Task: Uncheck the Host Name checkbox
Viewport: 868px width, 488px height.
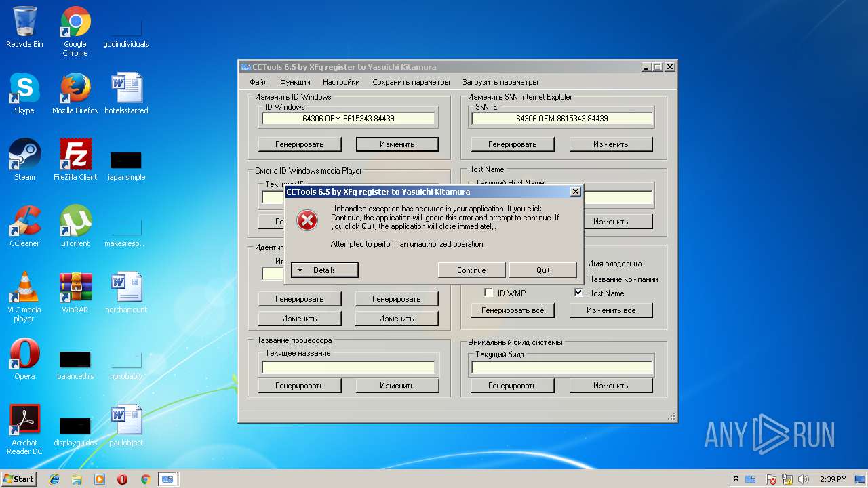Action: click(578, 293)
